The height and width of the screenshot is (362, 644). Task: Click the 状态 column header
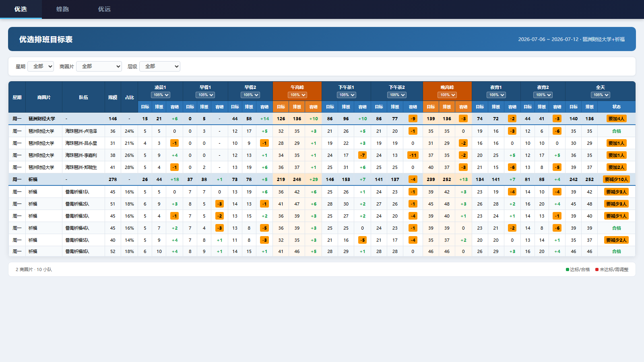[616, 107]
